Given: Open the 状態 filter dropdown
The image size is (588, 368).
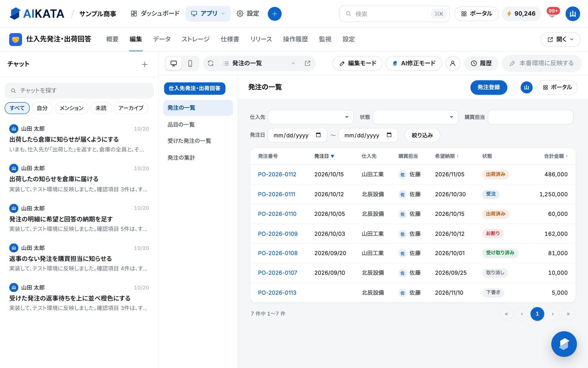Looking at the screenshot, I should [415, 117].
